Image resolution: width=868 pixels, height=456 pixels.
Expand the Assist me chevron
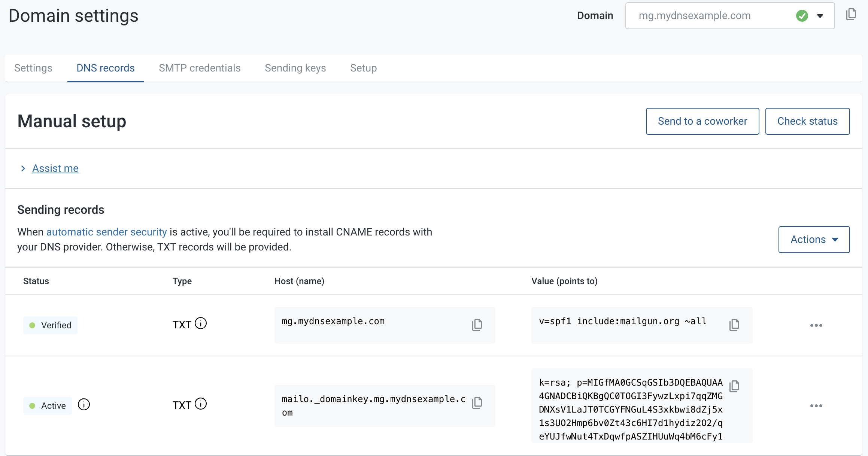click(23, 168)
